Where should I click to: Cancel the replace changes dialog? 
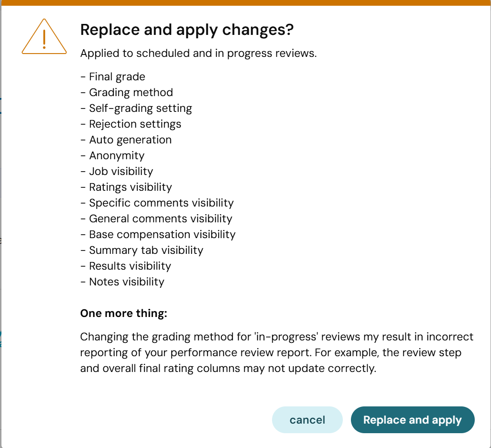(307, 420)
